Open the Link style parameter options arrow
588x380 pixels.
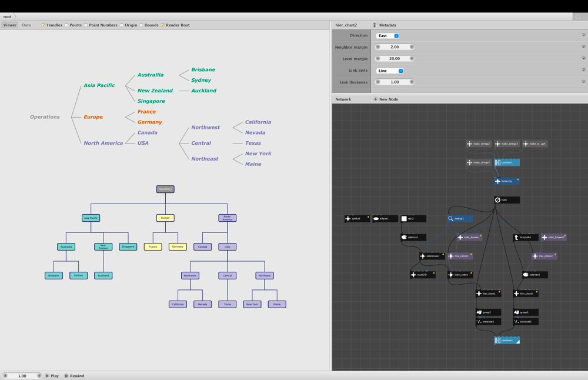583,70
